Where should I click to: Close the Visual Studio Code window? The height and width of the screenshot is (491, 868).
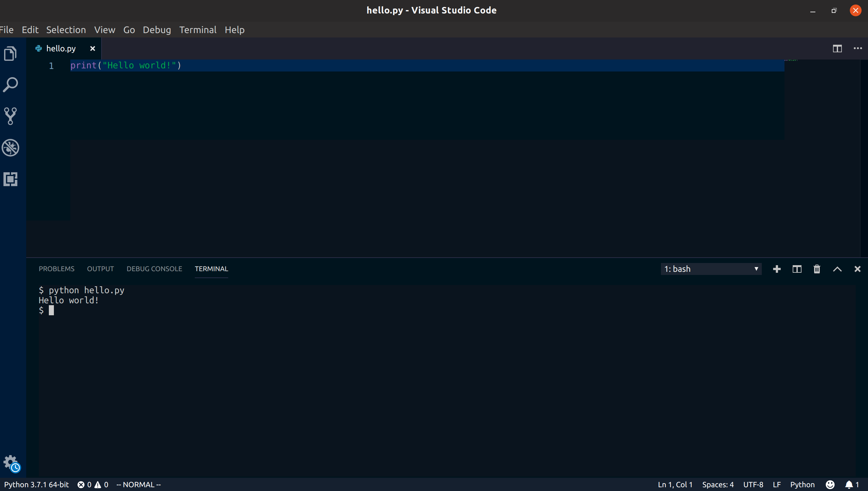[855, 10]
